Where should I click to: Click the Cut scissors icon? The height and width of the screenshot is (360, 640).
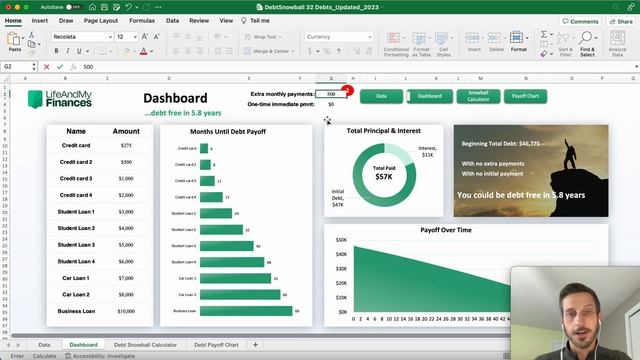[31, 35]
